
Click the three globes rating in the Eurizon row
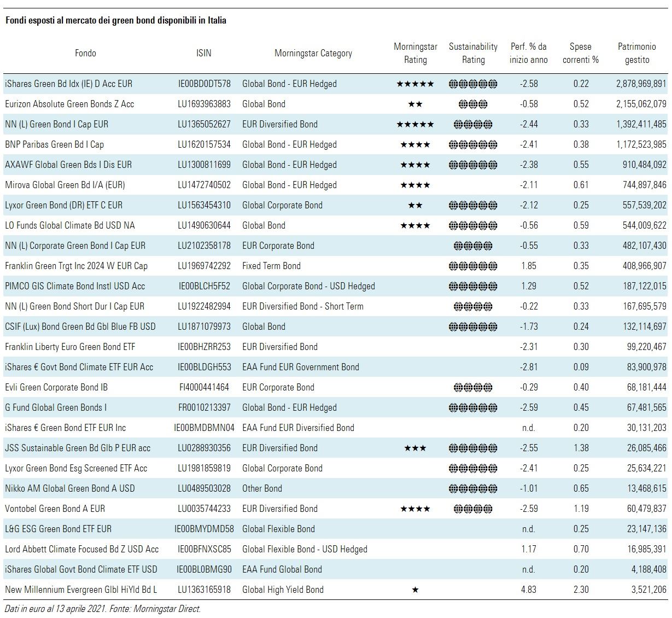coord(473,104)
